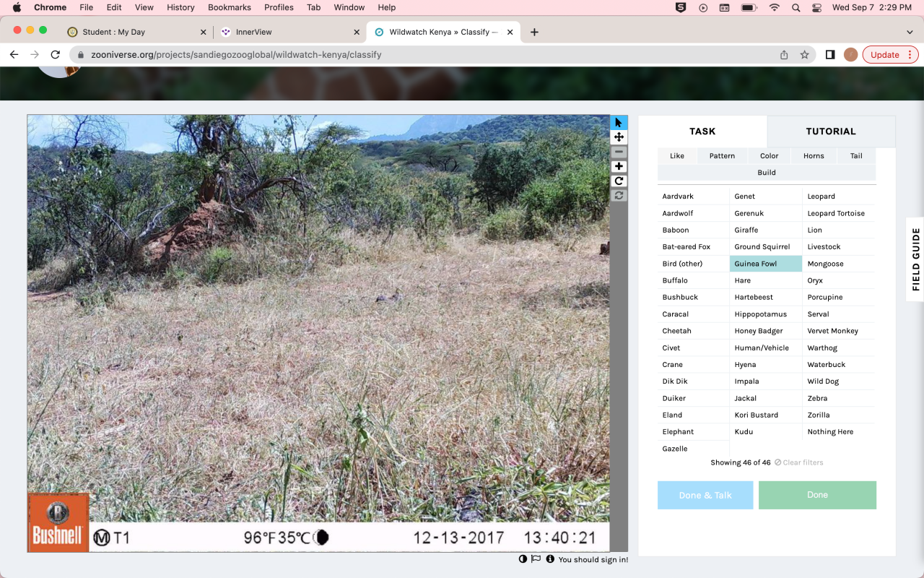Bookmark this page with the star
This screenshot has height=578, width=924.
click(804, 55)
